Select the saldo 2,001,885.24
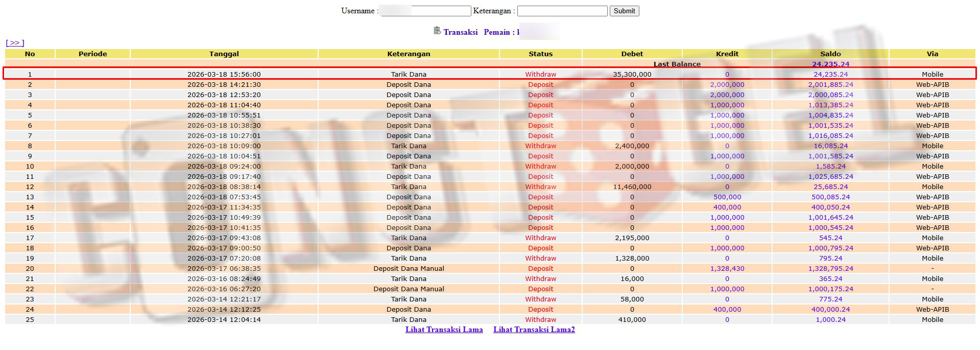The image size is (980, 350). [x=830, y=84]
